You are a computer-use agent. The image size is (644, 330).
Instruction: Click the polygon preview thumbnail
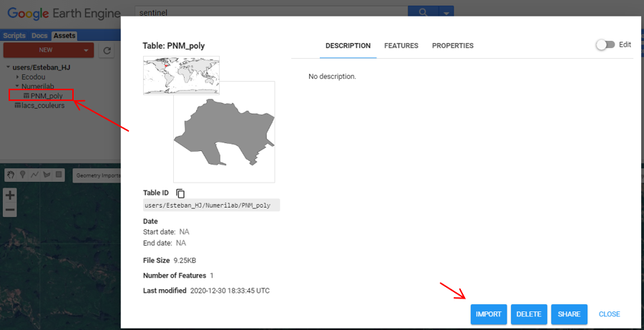point(224,132)
